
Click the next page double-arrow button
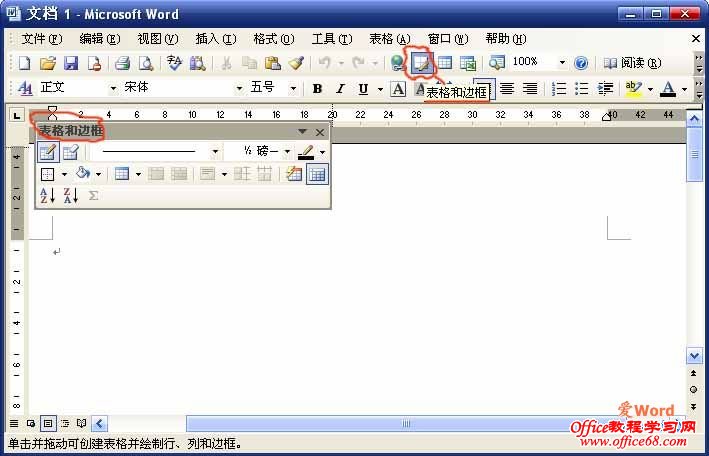pyautogui.click(x=694, y=407)
